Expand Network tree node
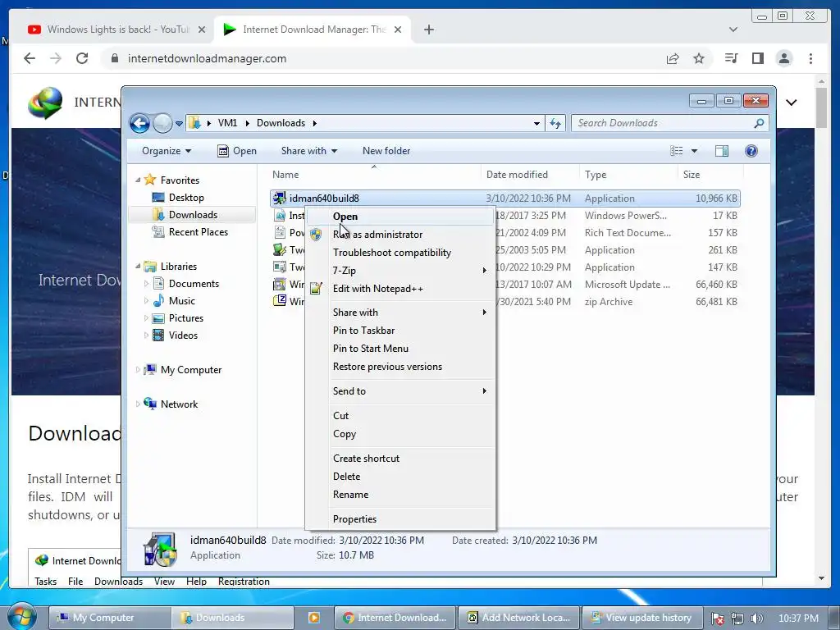Image resolution: width=840 pixels, height=630 pixels. [x=138, y=404]
